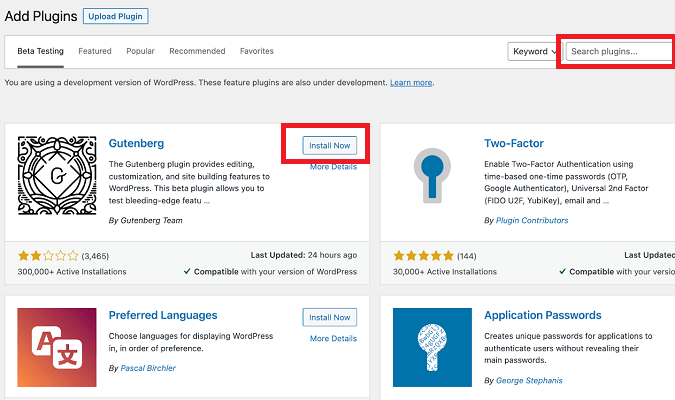Click Gutenberg's green compatibility checkmark

(x=187, y=271)
